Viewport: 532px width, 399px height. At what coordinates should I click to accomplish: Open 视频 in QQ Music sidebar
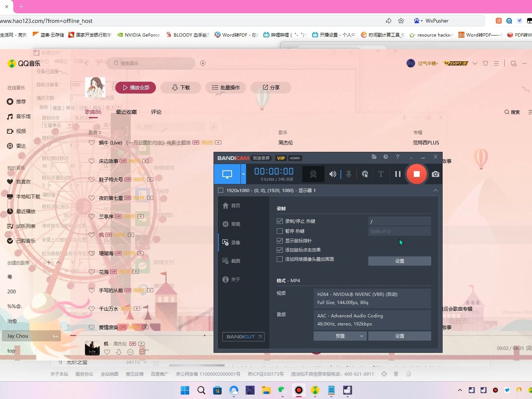point(17,131)
